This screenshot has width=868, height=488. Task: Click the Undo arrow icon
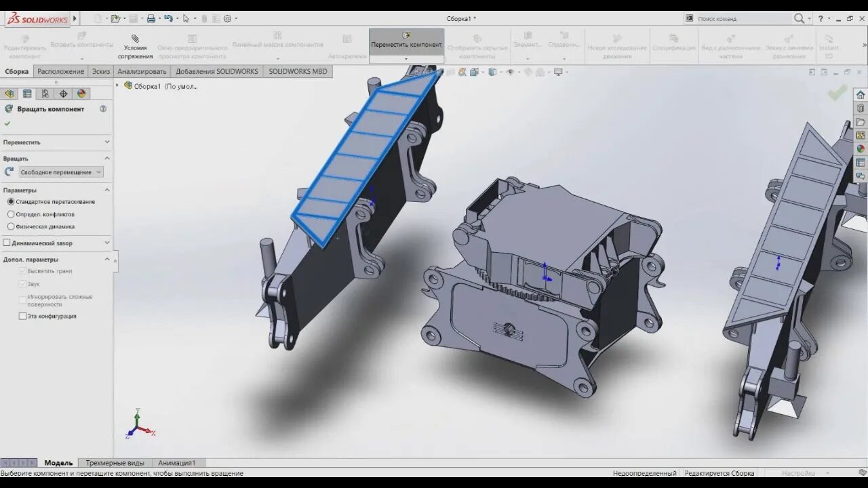(168, 18)
